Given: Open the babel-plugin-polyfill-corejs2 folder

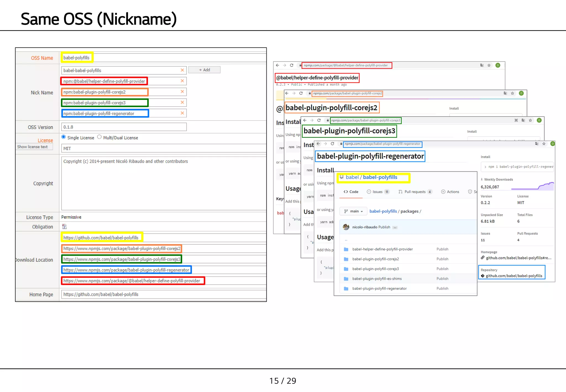Looking at the screenshot, I should click(x=376, y=259).
